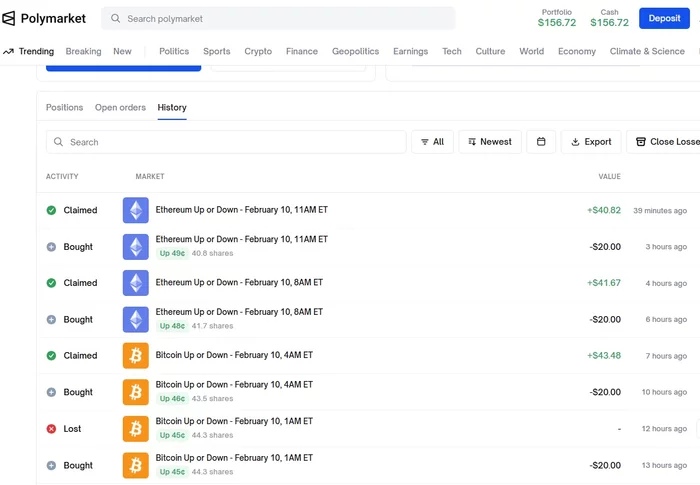700x485 pixels.
Task: Click plus icon on Bought 6 hours ago row
Action: [x=51, y=320]
